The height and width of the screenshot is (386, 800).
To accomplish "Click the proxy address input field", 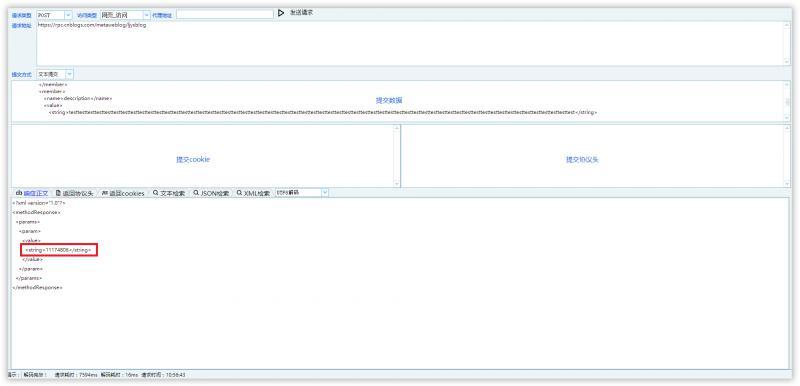I will coord(225,15).
